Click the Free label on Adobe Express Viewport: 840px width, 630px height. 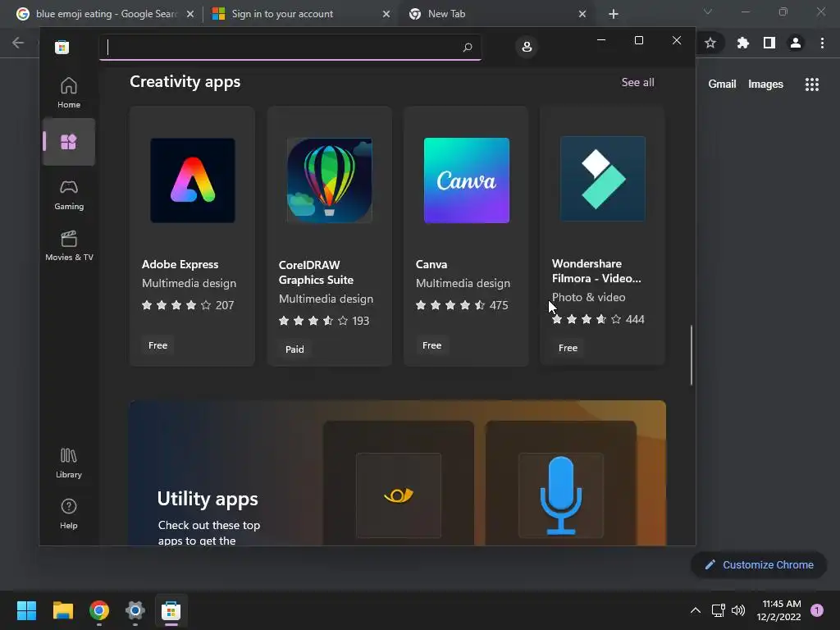[158, 345]
